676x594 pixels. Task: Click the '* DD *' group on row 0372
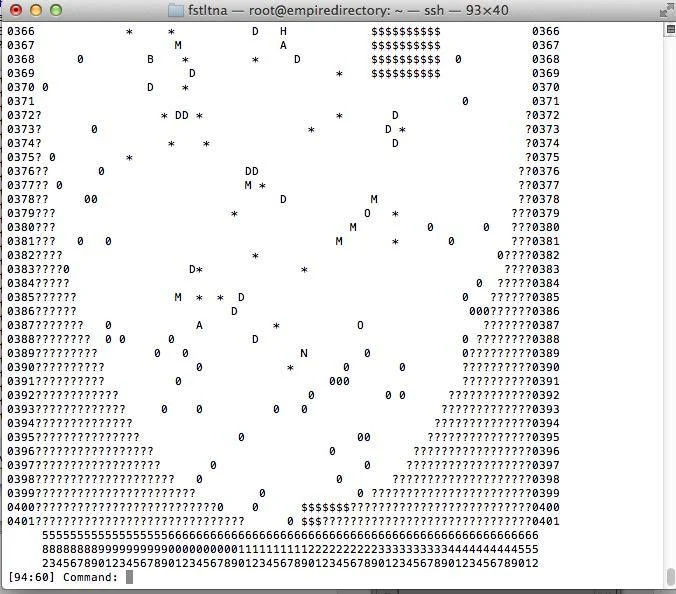coord(182,115)
